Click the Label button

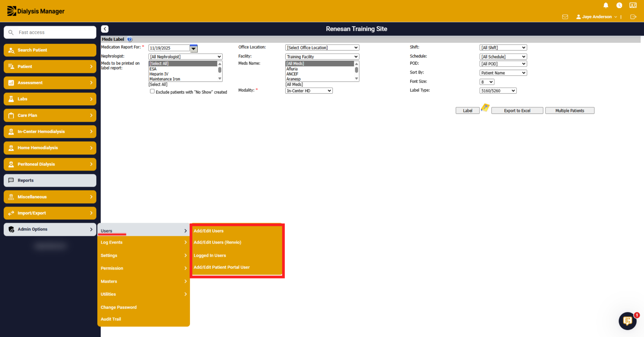467,110
